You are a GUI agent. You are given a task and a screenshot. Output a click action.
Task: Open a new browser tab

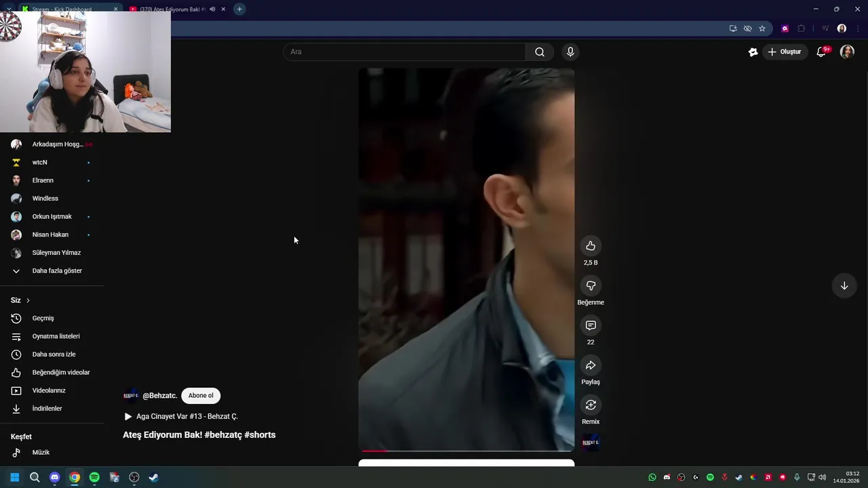239,9
